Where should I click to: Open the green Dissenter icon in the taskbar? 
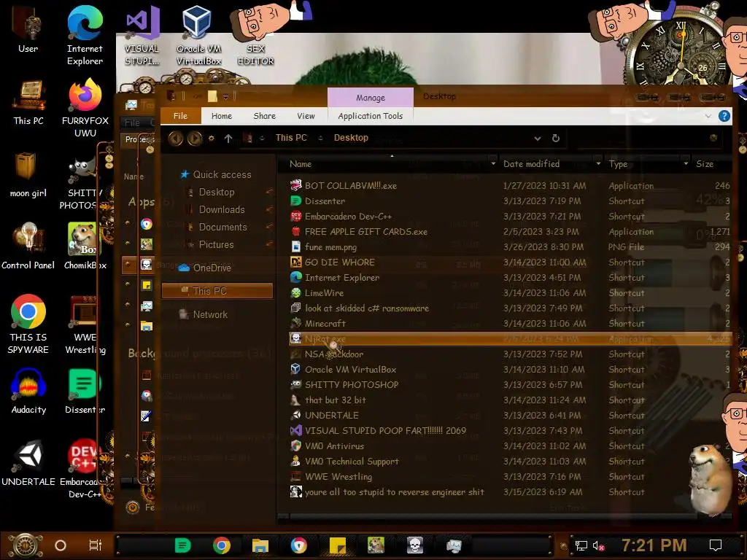pos(182,545)
